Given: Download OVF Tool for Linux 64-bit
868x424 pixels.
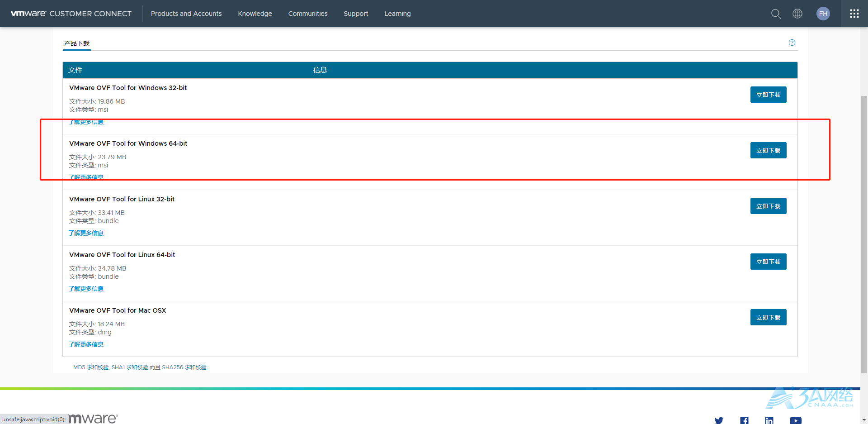Looking at the screenshot, I should (768, 262).
